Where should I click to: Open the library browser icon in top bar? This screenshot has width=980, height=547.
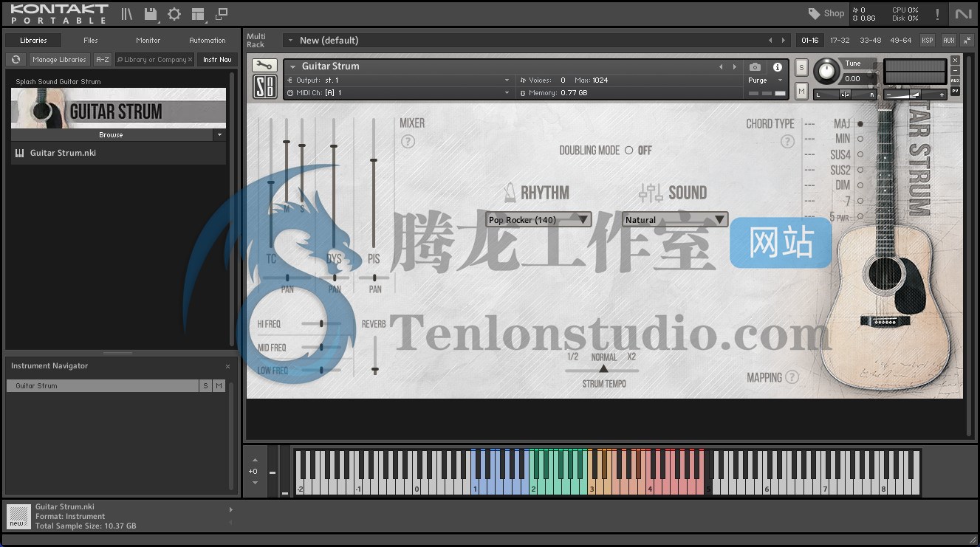coord(127,14)
